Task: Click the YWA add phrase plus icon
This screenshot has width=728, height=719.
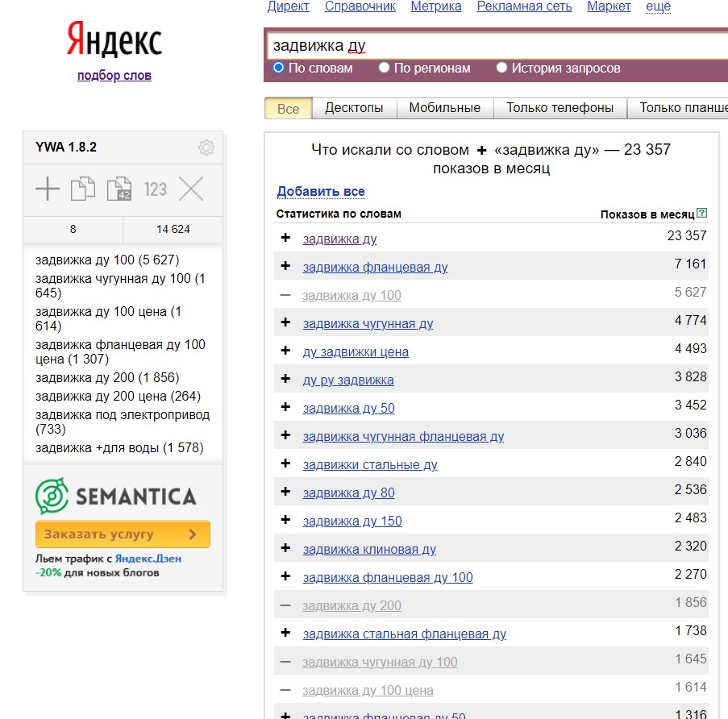Action: (x=48, y=189)
